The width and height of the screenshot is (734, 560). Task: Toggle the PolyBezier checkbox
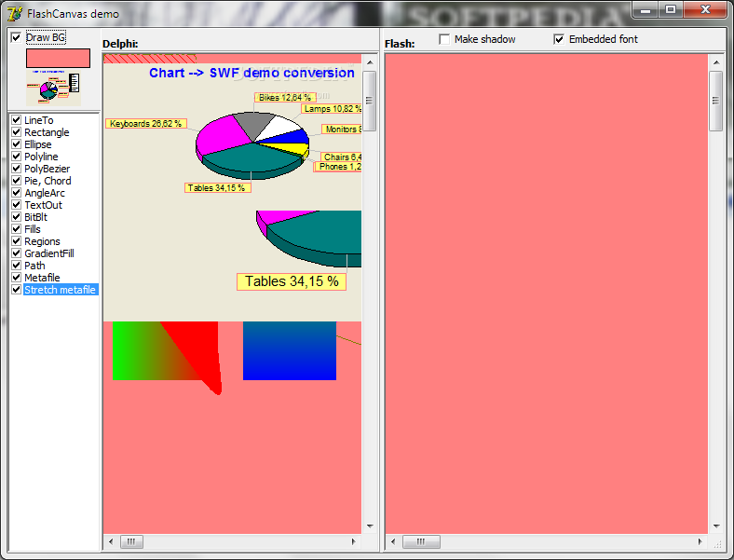[x=17, y=169]
